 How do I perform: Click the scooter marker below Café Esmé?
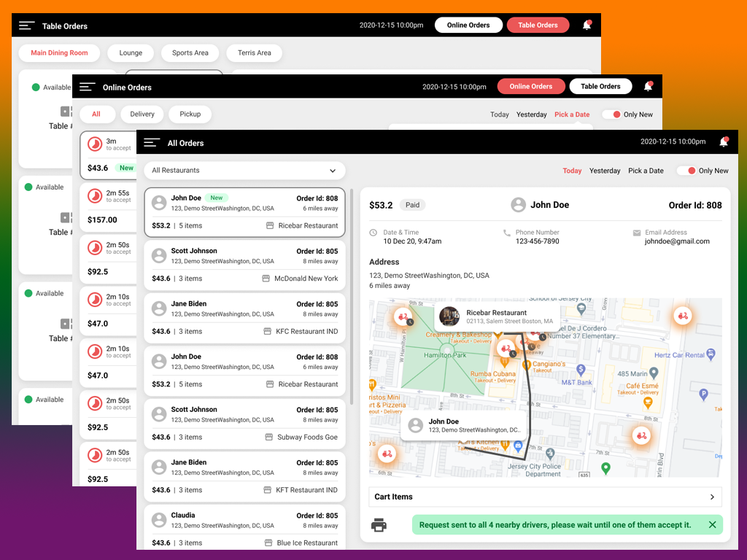641,436
